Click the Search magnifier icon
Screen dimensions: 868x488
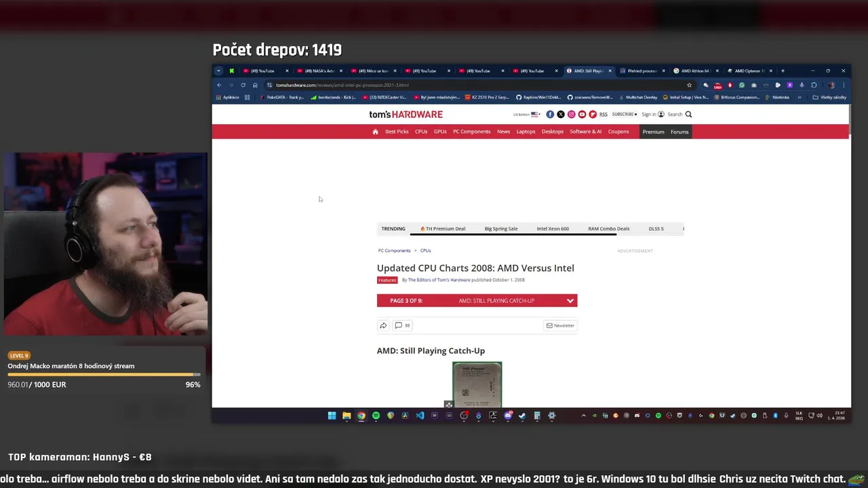click(688, 115)
